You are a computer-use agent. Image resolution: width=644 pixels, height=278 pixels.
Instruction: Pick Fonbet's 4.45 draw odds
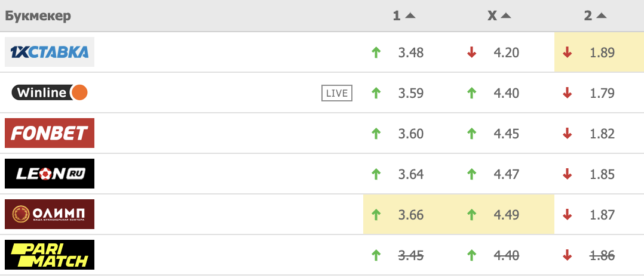coord(506,134)
